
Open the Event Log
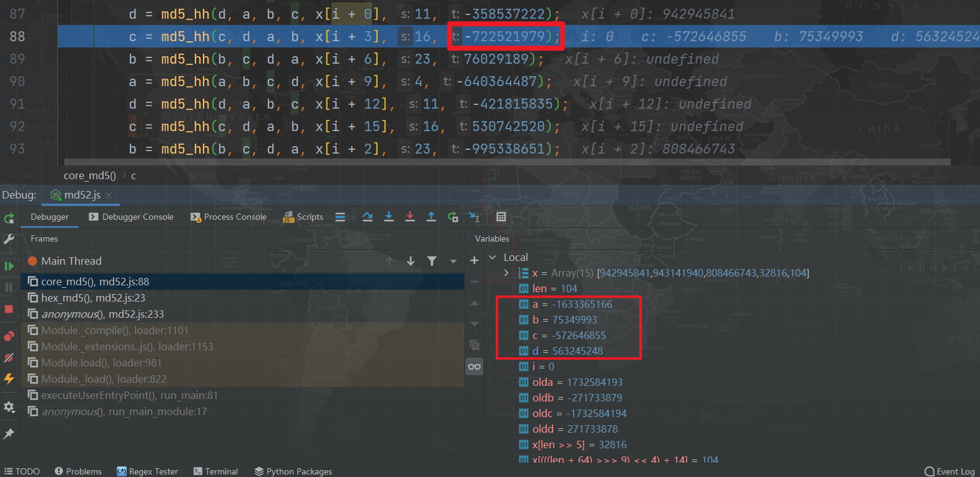(x=949, y=471)
